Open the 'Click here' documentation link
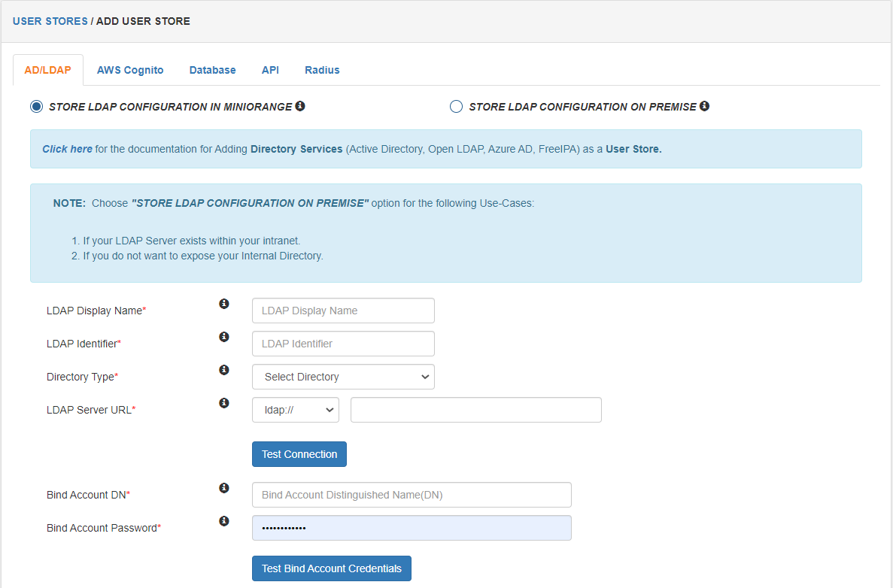 (67, 149)
